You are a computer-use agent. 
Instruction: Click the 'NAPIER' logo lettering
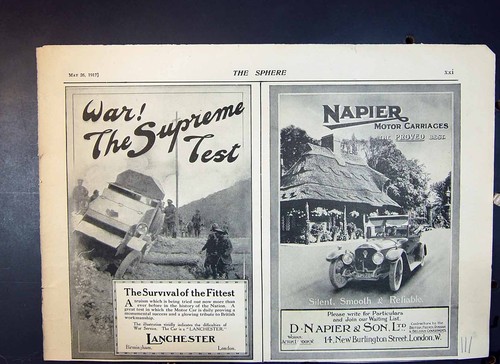pos(365,115)
